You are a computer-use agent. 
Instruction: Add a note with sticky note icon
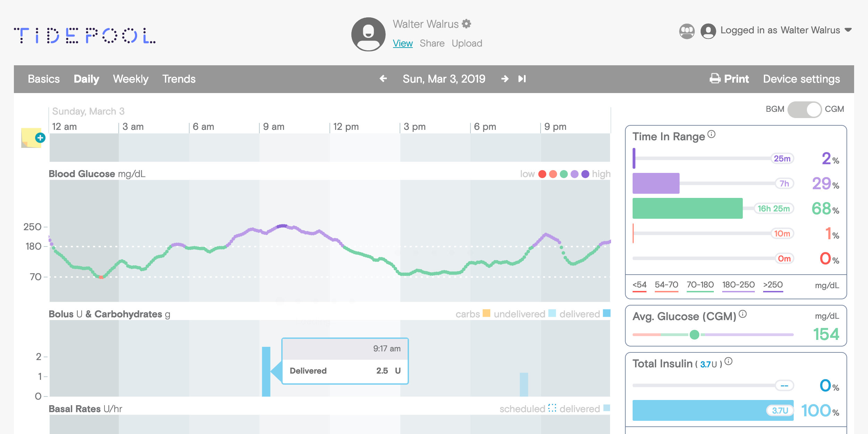coord(32,138)
